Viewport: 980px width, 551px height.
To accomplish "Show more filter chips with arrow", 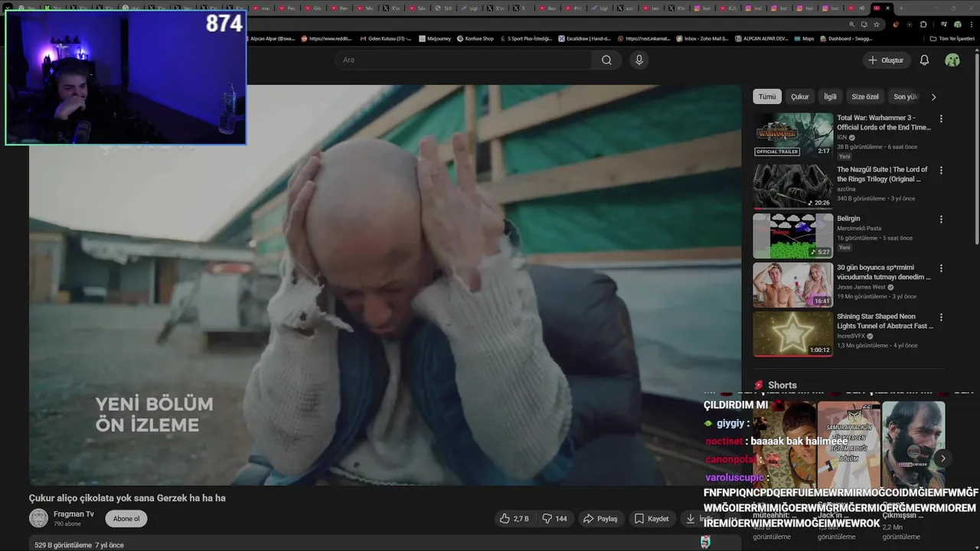I will 933,97.
